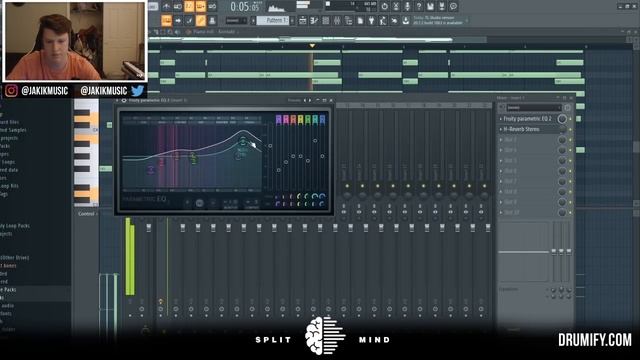This screenshot has width=640, height=360.
Task: Click the EQ main level slider handle
Action: pos(270,146)
